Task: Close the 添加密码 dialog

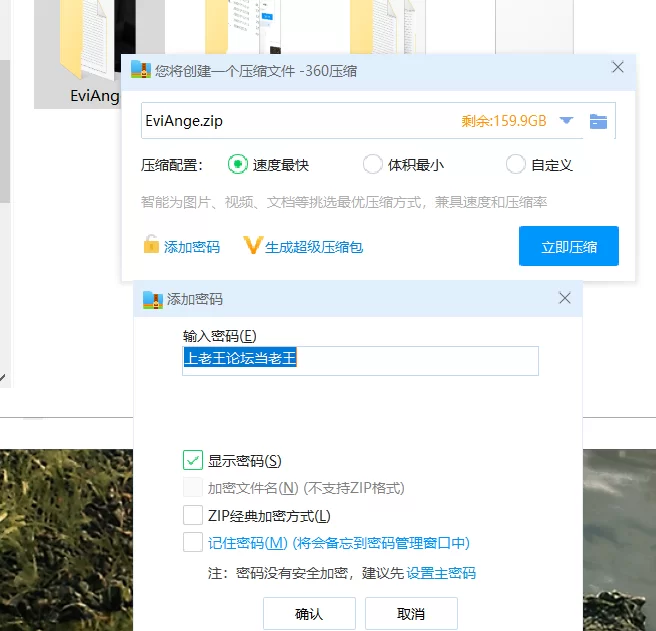Action: (x=564, y=298)
